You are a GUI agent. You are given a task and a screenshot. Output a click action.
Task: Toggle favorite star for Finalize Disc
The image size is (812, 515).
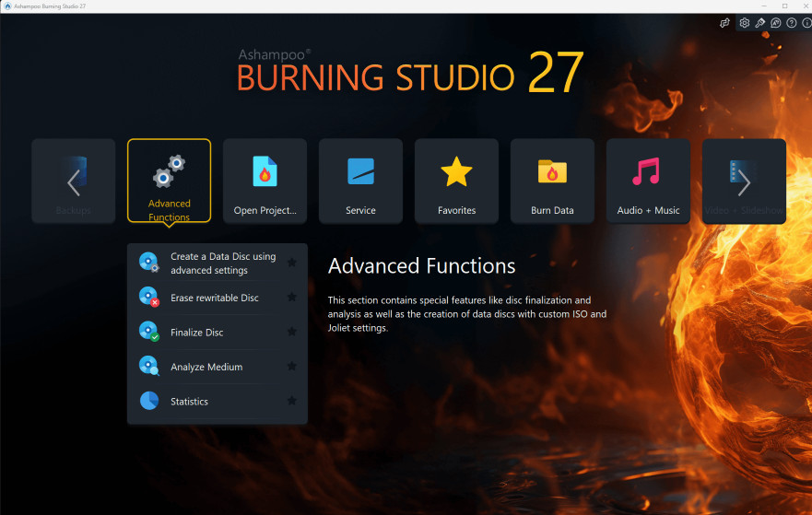pyautogui.click(x=292, y=332)
